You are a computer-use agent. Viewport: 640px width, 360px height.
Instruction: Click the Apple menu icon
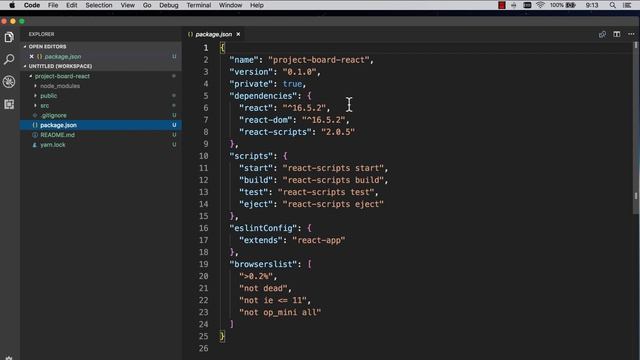pos(12,5)
